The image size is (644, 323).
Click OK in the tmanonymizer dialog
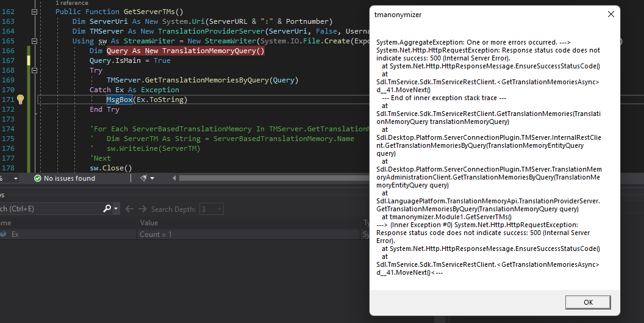tap(588, 302)
